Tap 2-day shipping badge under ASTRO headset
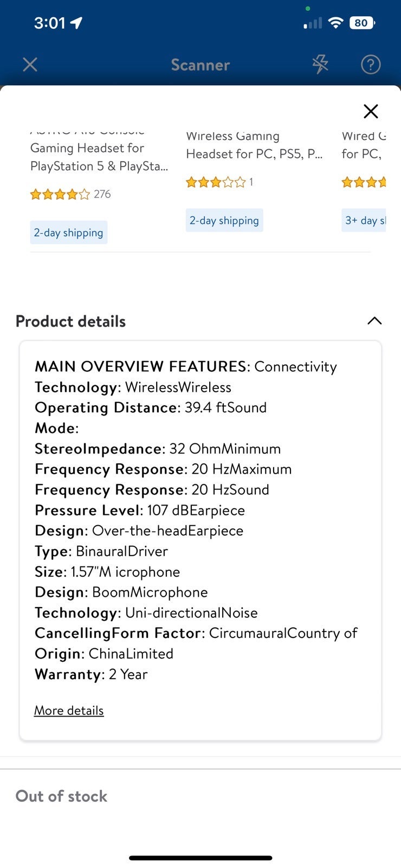 (x=68, y=232)
